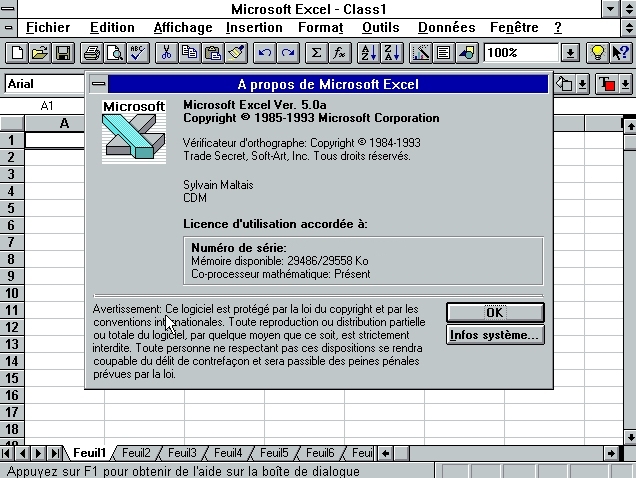The width and height of the screenshot is (636, 478).
Task: Click the fill color bucket icon
Action: (x=564, y=84)
